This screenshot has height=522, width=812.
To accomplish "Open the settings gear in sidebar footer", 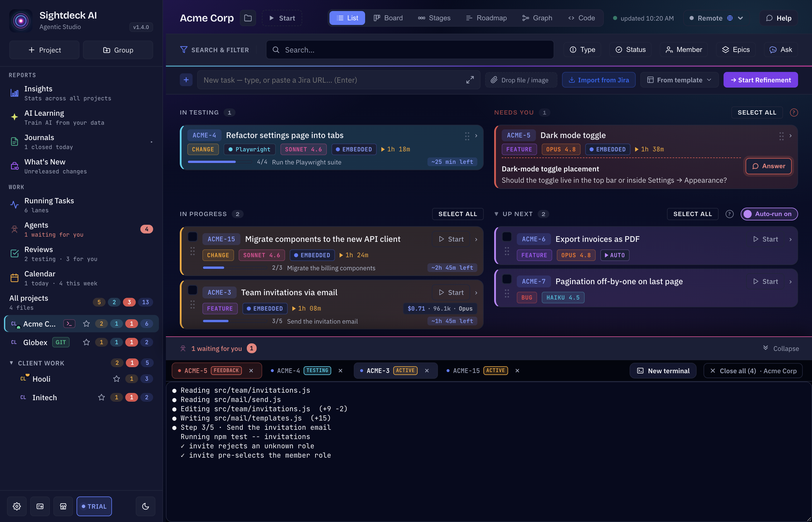I will tap(17, 506).
